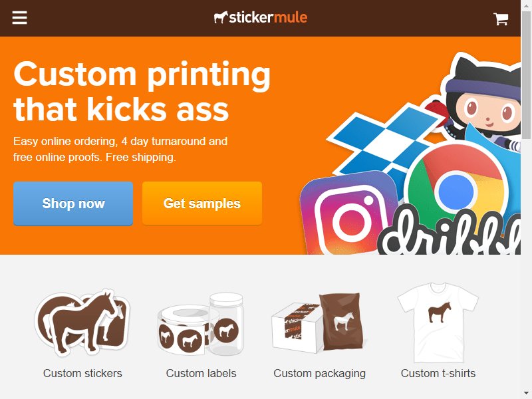
Task: Click the Sticker Mule logo
Action: 261,18
